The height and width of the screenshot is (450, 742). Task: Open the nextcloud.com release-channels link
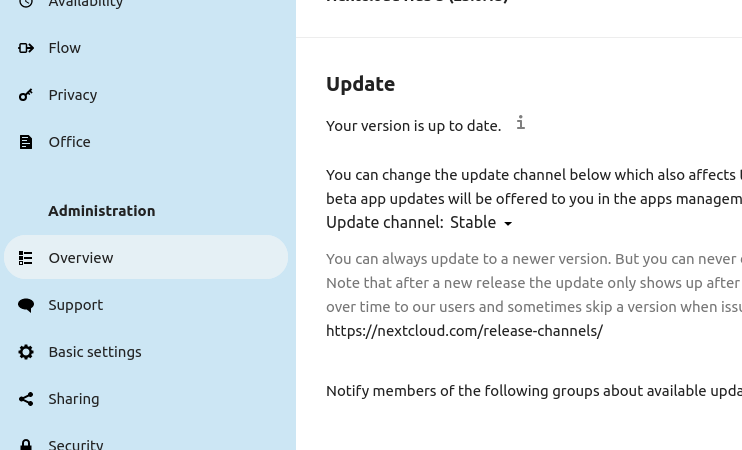pos(464,331)
